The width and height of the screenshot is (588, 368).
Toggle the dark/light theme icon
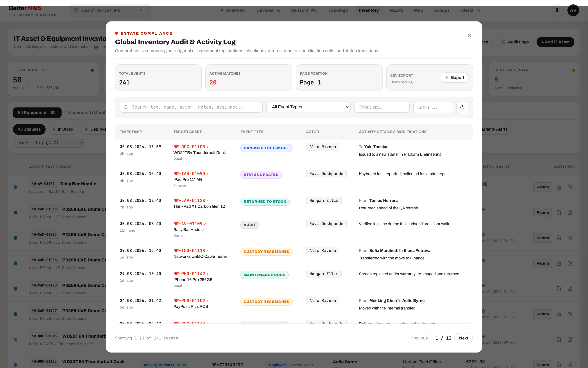tap(558, 10)
